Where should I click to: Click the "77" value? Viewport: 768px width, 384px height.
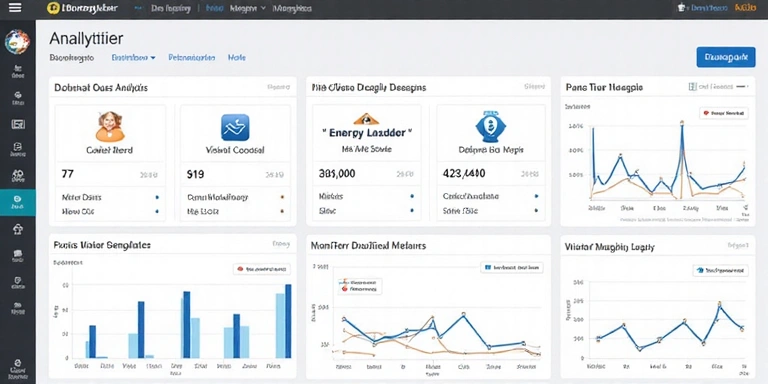point(68,173)
